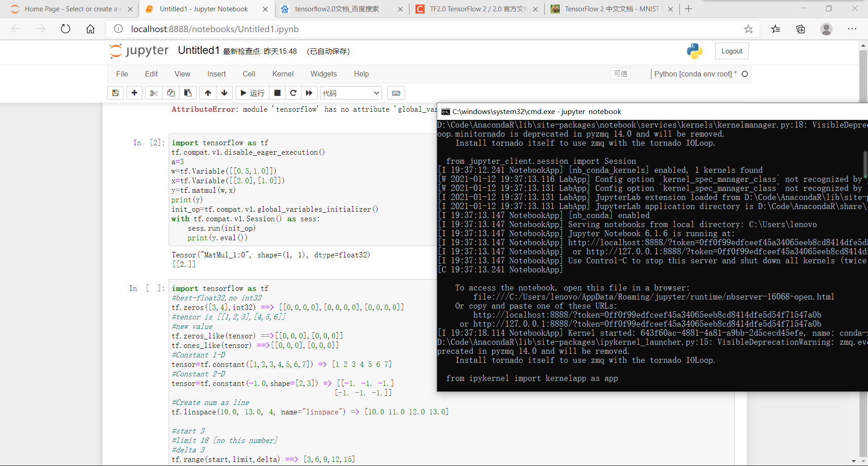Open the browser profile avatar
The height and width of the screenshot is (466, 868).
pos(826,29)
